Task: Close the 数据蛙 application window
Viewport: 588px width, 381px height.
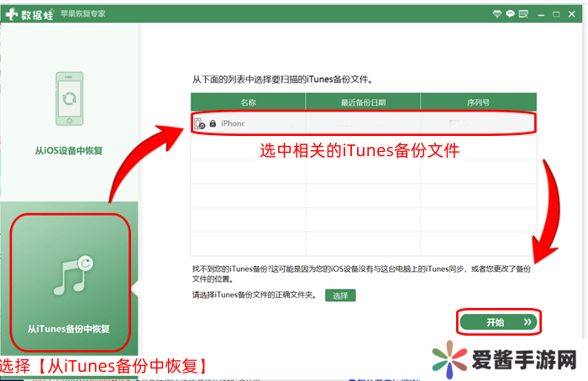Action: [x=574, y=13]
